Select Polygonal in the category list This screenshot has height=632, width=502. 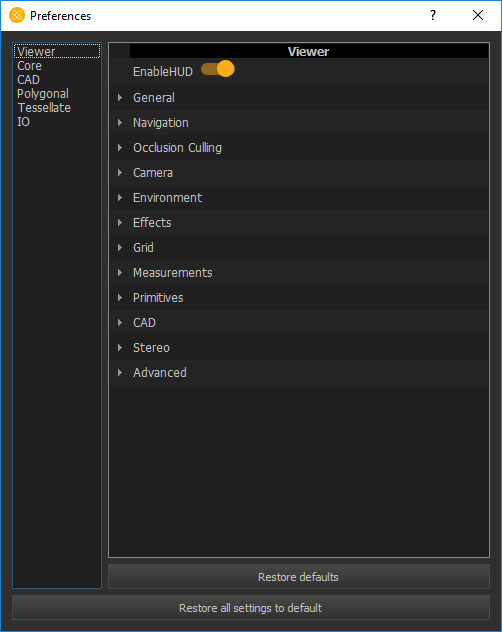[43, 94]
